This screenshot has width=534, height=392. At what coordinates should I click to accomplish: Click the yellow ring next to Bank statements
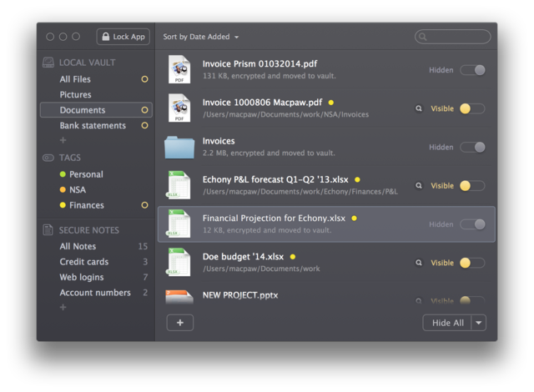pyautogui.click(x=144, y=126)
